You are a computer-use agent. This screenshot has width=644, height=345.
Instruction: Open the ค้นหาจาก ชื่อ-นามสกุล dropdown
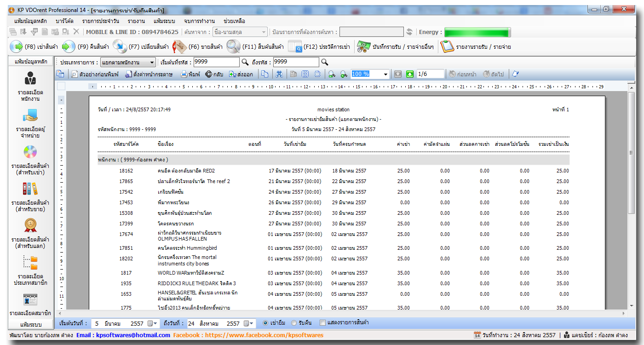coord(240,32)
